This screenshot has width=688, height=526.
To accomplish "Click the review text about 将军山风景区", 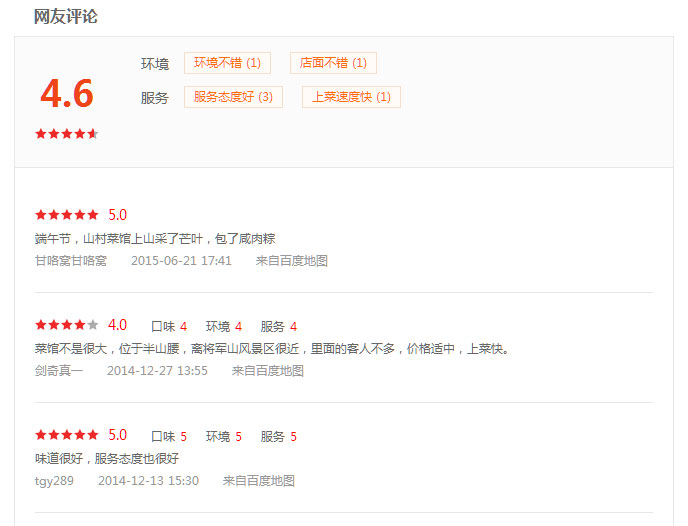I will (x=272, y=349).
